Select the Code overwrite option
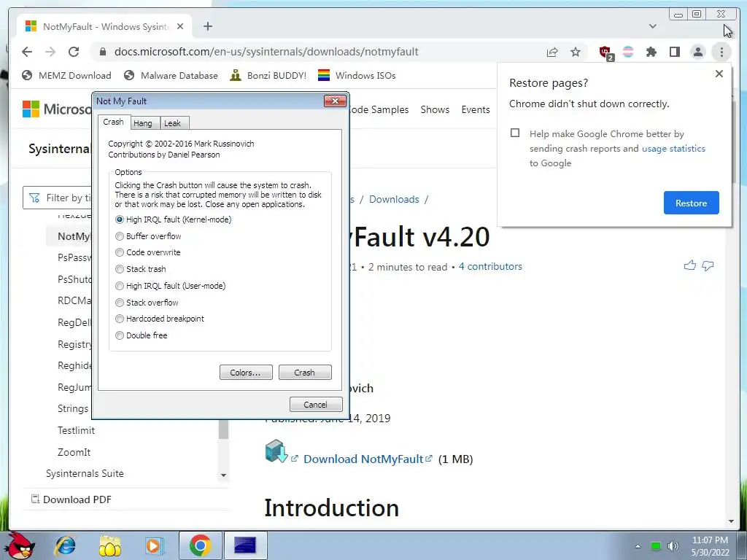Image resolution: width=747 pixels, height=560 pixels. (147, 252)
